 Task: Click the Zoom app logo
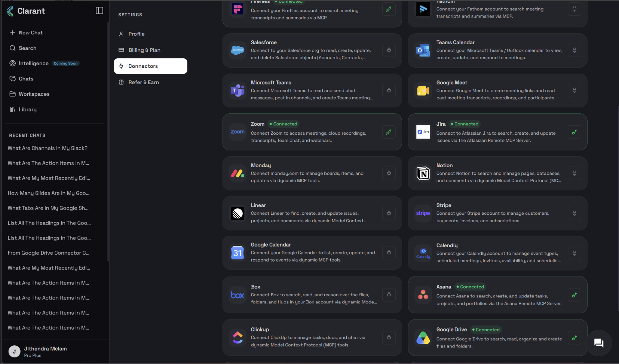(238, 132)
